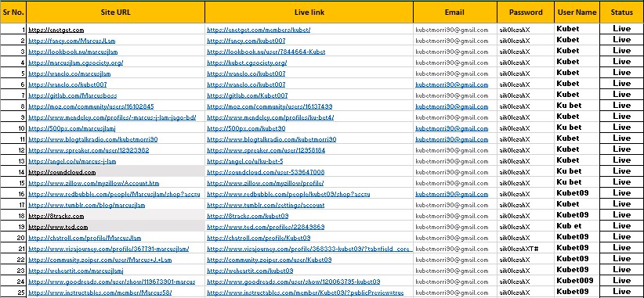Open the zillow.com/myzillow/Account.htm site URL
The image size is (644, 298).
[x=94, y=183]
